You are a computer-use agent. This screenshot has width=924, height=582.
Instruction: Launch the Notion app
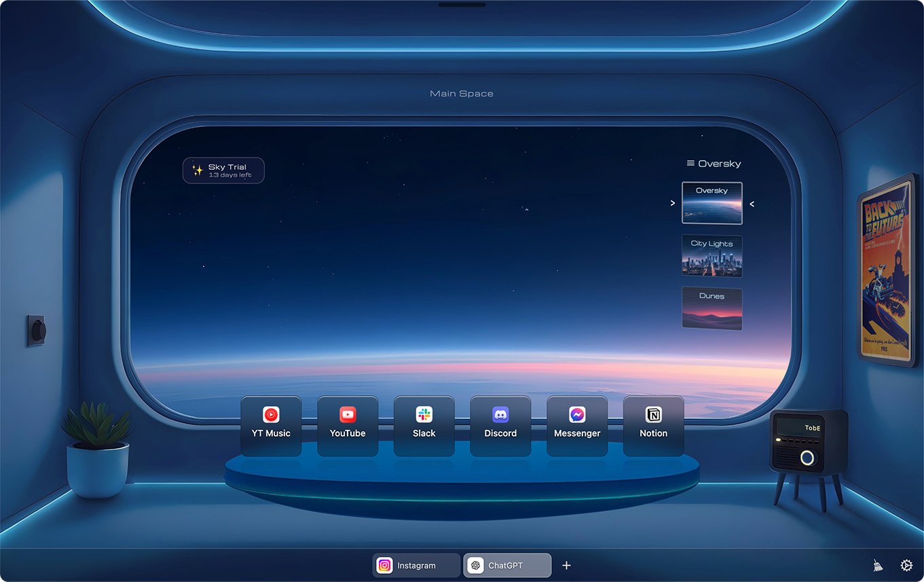(x=653, y=426)
